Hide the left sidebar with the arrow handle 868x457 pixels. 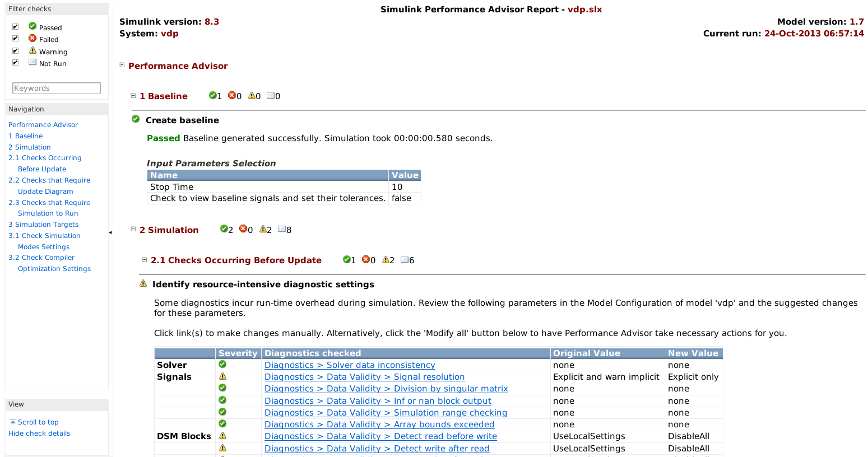tap(110, 232)
